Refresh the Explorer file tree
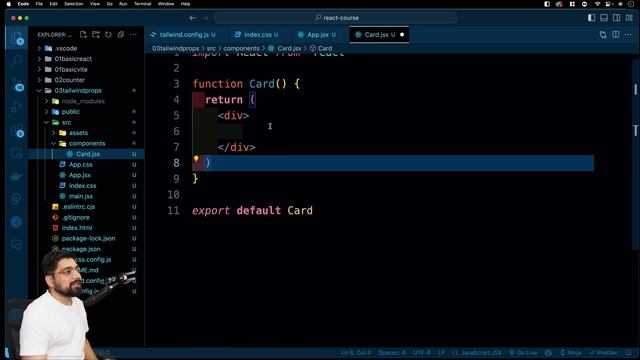 108,35
